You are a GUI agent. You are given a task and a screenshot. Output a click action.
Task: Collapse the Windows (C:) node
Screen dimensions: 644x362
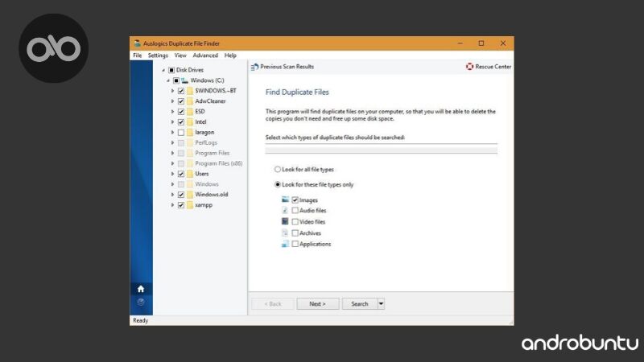(x=168, y=80)
